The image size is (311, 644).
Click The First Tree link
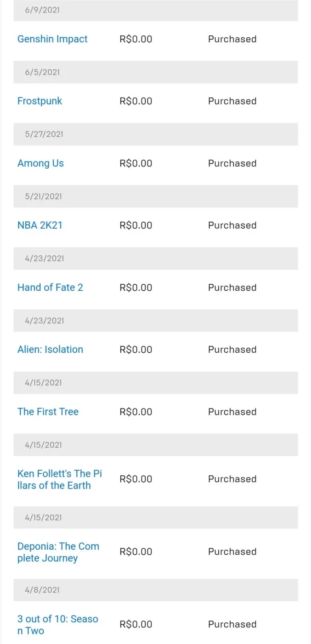(x=48, y=412)
